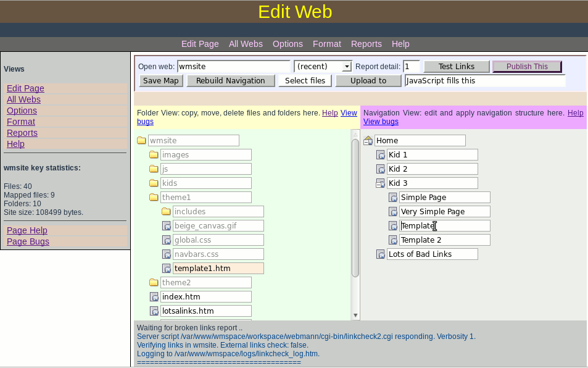Click the Publish This button
This screenshot has width=588, height=368.
pos(526,66)
